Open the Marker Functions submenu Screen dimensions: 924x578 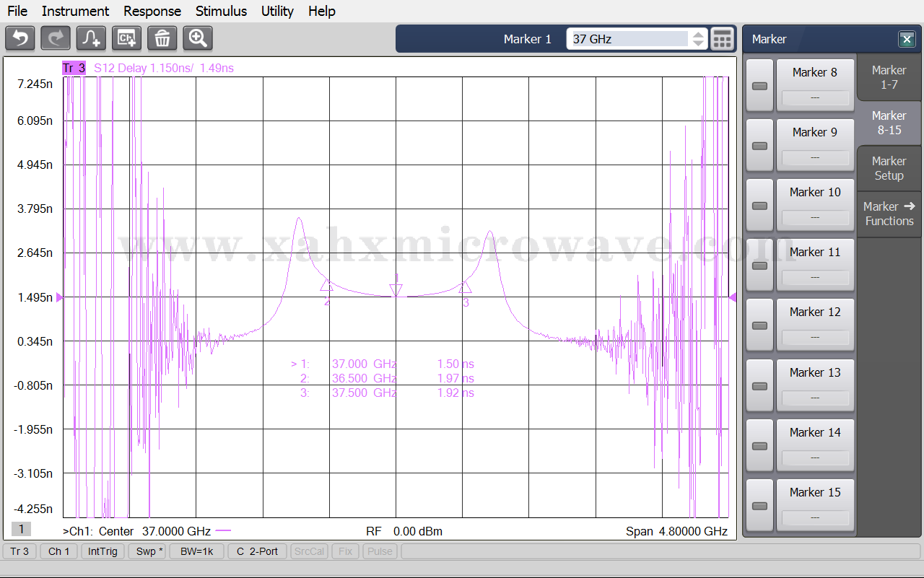coord(889,214)
